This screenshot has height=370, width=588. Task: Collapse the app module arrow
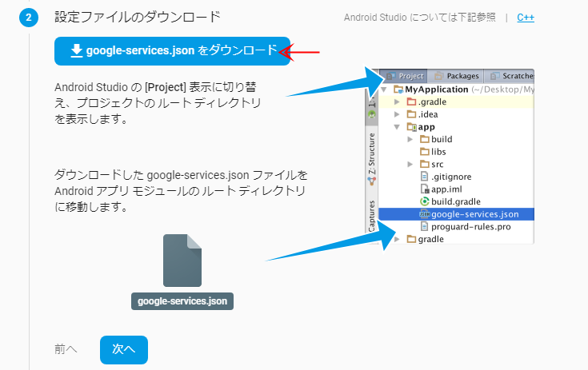397,127
